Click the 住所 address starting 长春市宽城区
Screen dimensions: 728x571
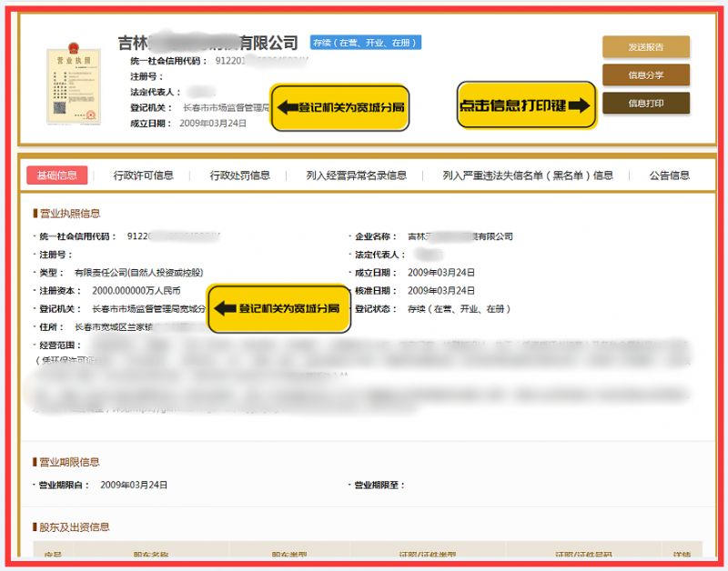(x=114, y=327)
